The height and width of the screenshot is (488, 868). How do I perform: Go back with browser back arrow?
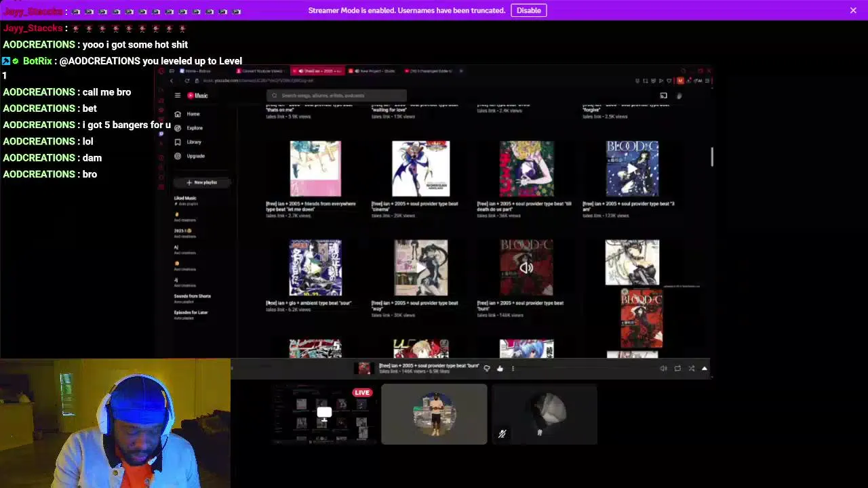172,81
